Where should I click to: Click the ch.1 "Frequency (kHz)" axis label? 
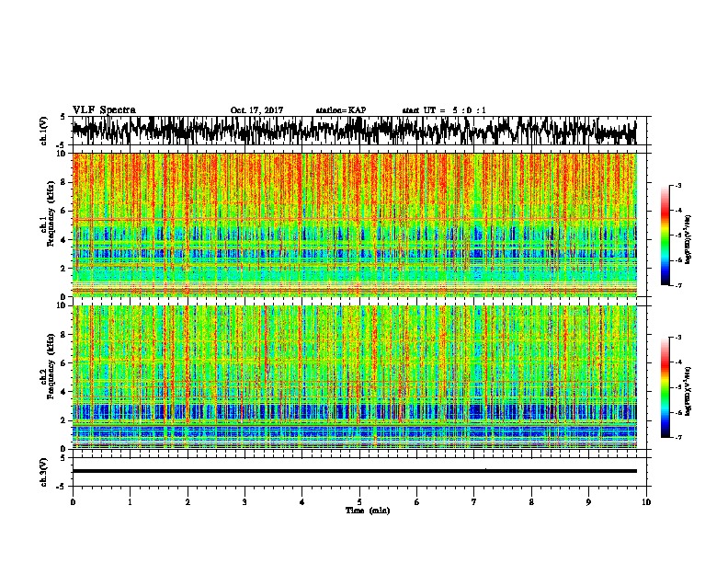tap(51, 213)
